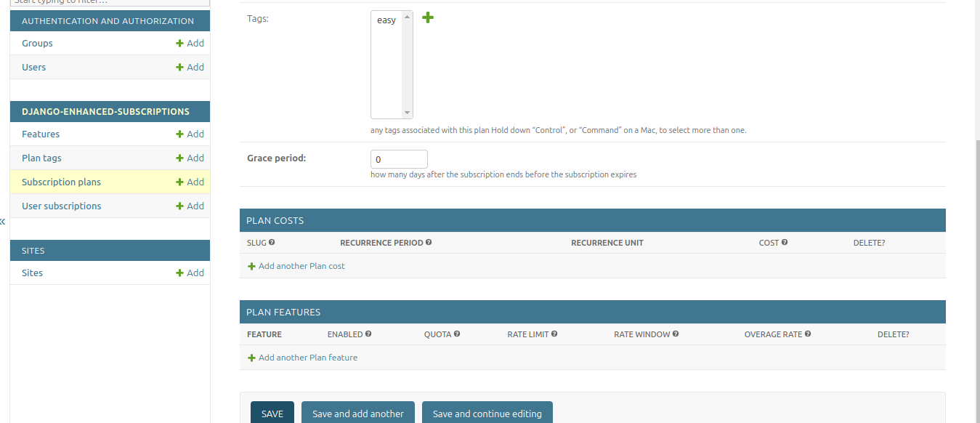This screenshot has height=423, width=980.
Task: Click help icon beside ENABLED column
Action: (368, 334)
